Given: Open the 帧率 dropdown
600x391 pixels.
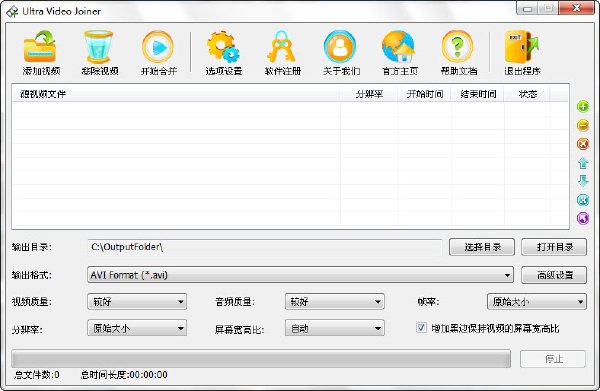Looking at the screenshot, I should pos(536,301).
